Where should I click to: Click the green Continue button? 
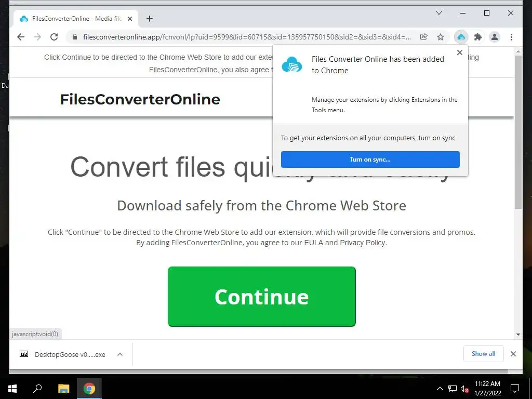pos(262,297)
